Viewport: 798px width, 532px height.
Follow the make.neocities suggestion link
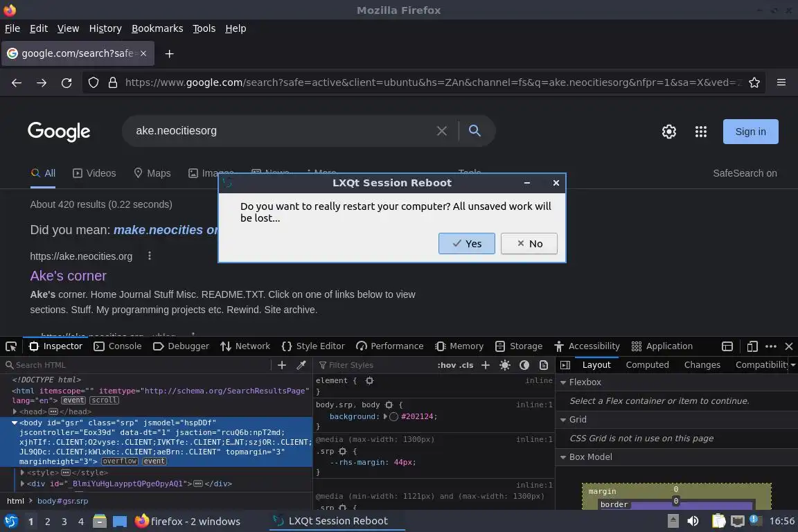166,230
